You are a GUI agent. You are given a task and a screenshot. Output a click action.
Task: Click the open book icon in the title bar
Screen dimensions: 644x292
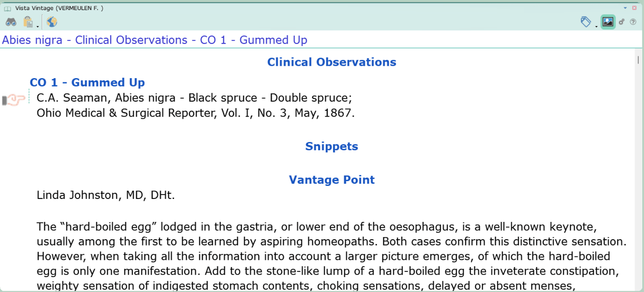[x=8, y=8]
